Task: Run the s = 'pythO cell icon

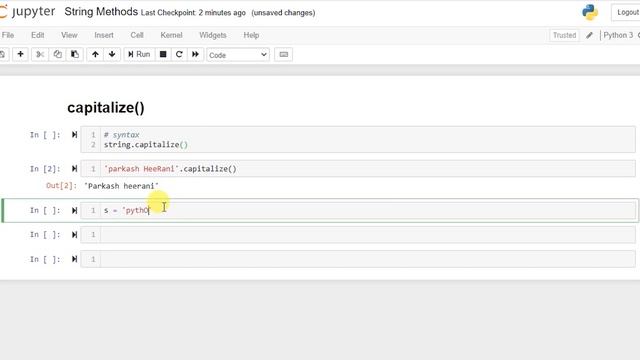Action: 74,210
